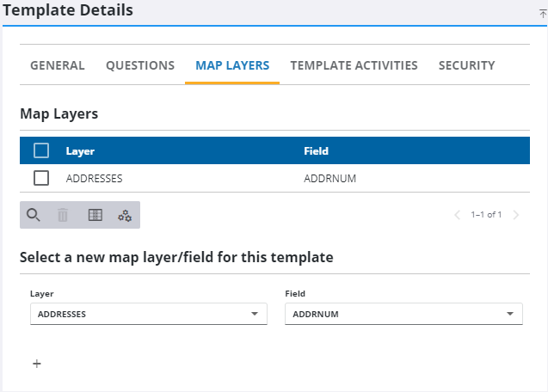The height and width of the screenshot is (392, 548).
Task: Open the grid column chooser icon
Action: [x=95, y=215]
